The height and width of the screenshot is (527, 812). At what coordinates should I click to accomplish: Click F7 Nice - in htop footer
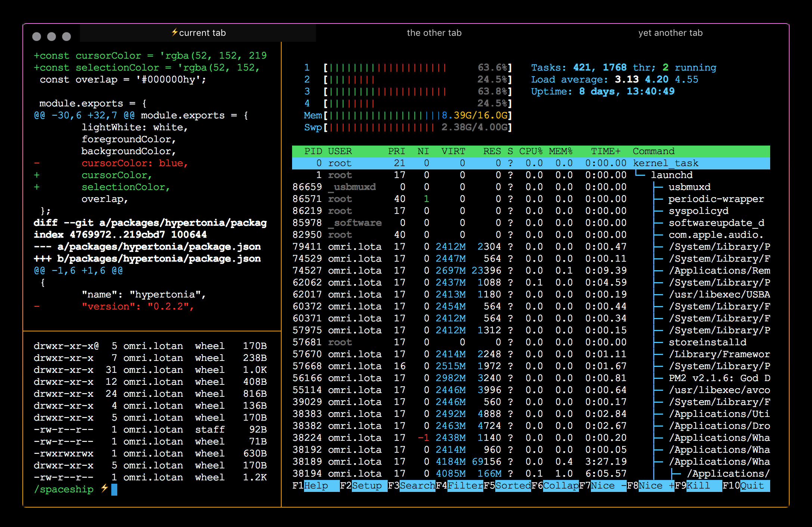(x=603, y=486)
